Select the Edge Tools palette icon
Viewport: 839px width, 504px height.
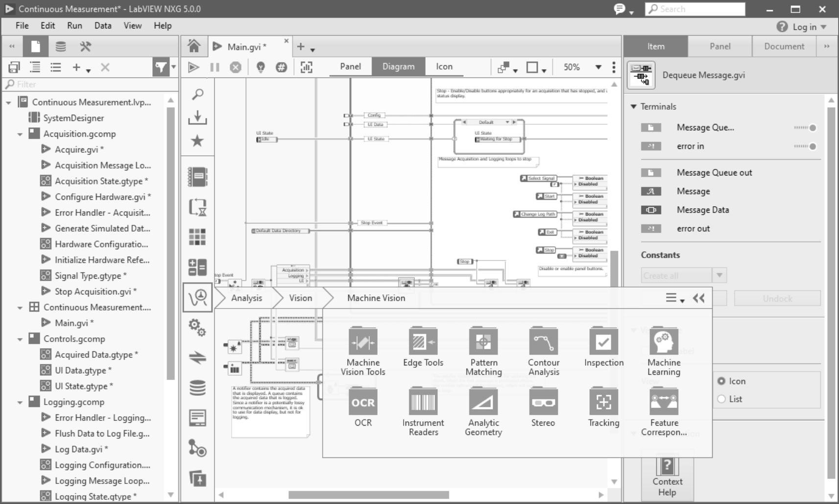pos(423,342)
